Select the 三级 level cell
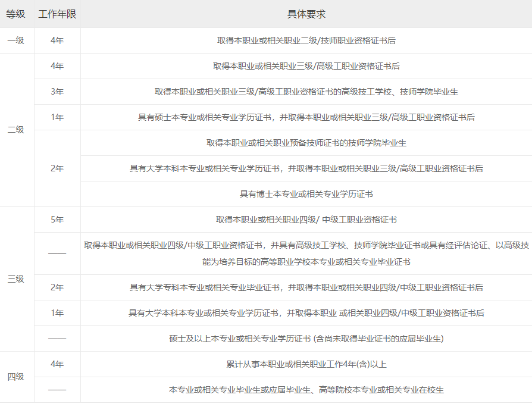532x404 pixels. [x=16, y=278]
